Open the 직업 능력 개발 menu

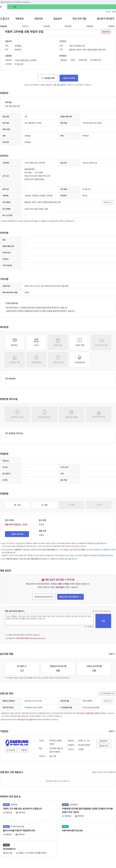(x=79, y=19)
